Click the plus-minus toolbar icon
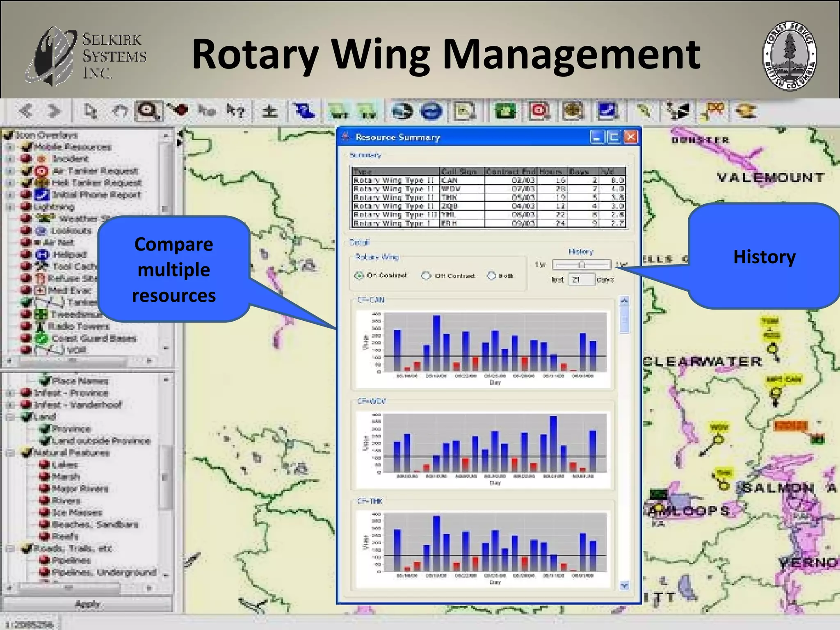Screen dimensions: 840x630 269,111
